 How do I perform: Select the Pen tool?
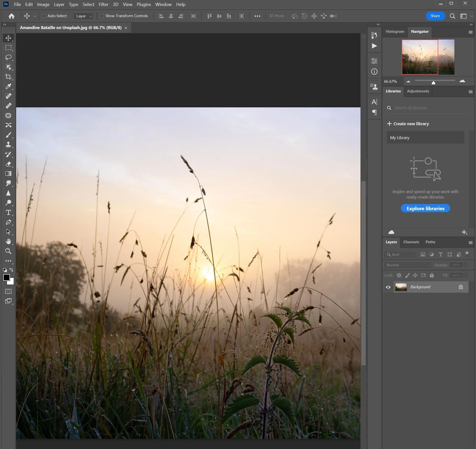8,222
